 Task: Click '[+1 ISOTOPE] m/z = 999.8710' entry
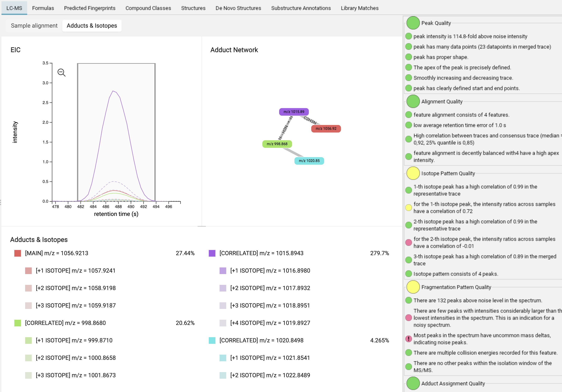(74, 340)
